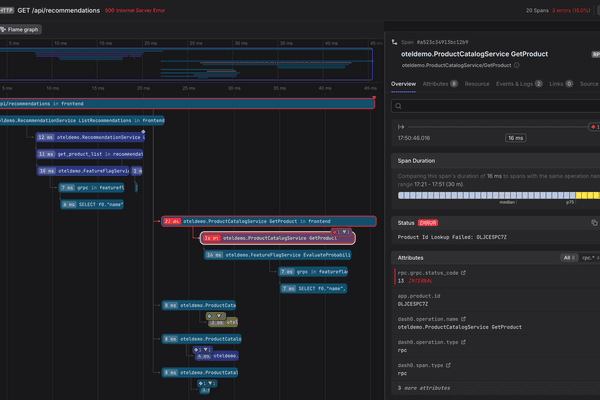
Task: Open dash0.operation.type external link icon
Action: coord(463,342)
